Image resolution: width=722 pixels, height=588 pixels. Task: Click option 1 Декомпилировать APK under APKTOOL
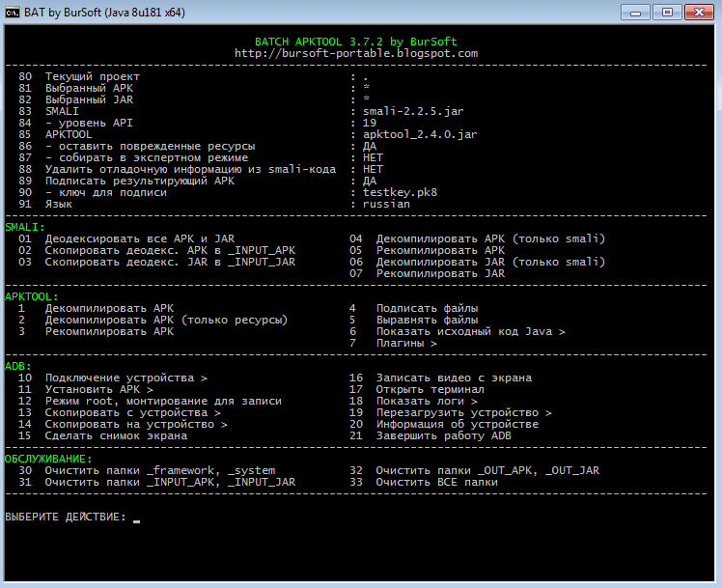point(97,309)
